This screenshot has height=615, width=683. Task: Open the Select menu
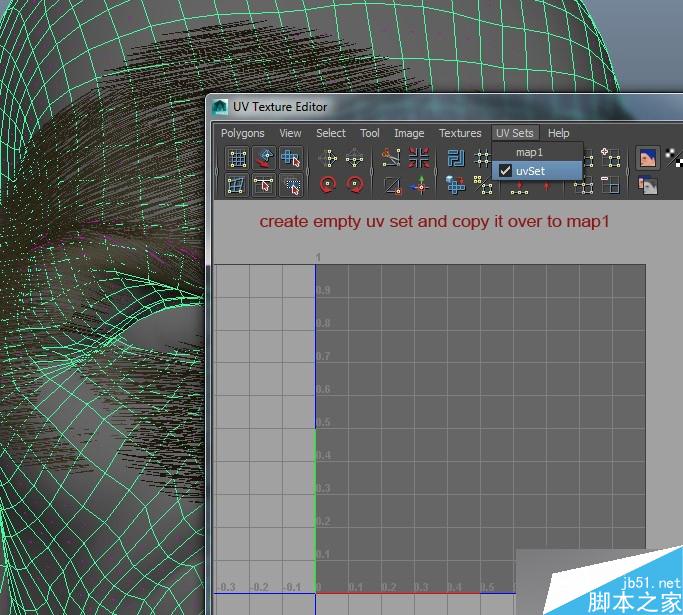click(330, 133)
